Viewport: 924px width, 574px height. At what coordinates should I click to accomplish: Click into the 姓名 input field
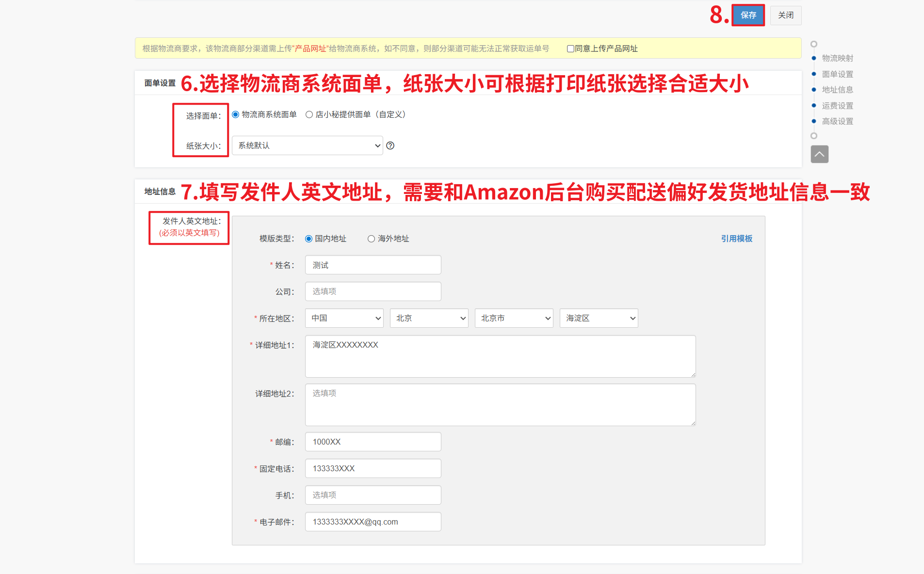point(373,265)
